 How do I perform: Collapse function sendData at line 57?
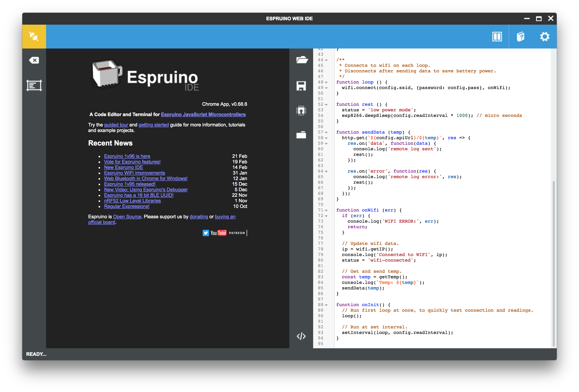pos(326,132)
